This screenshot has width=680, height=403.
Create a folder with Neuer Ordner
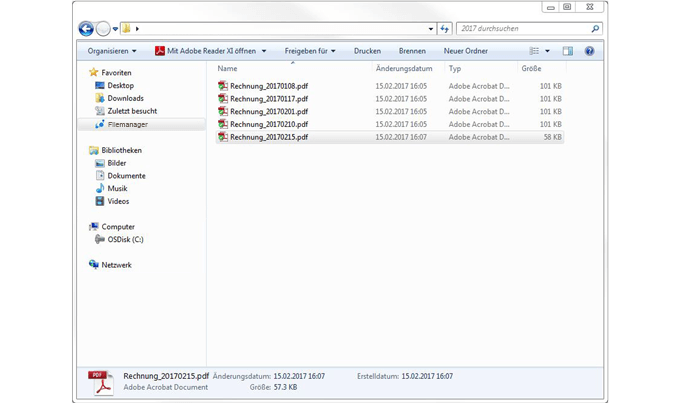(x=465, y=51)
